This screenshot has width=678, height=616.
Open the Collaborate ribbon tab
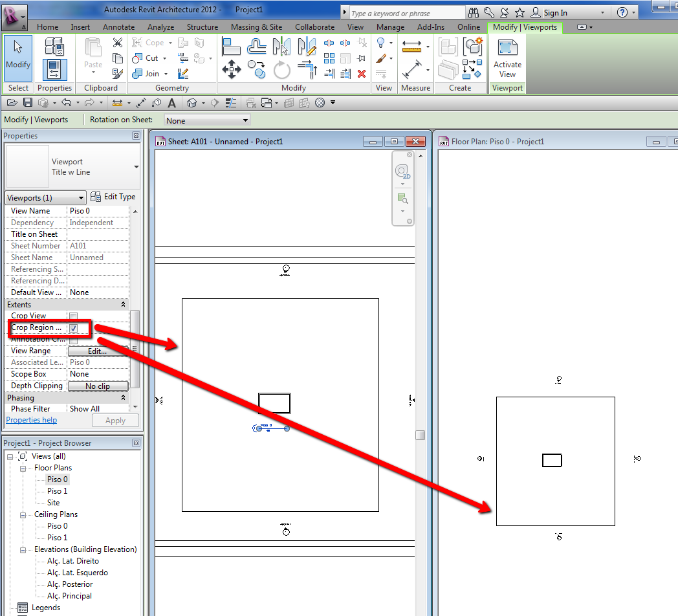pos(315,27)
